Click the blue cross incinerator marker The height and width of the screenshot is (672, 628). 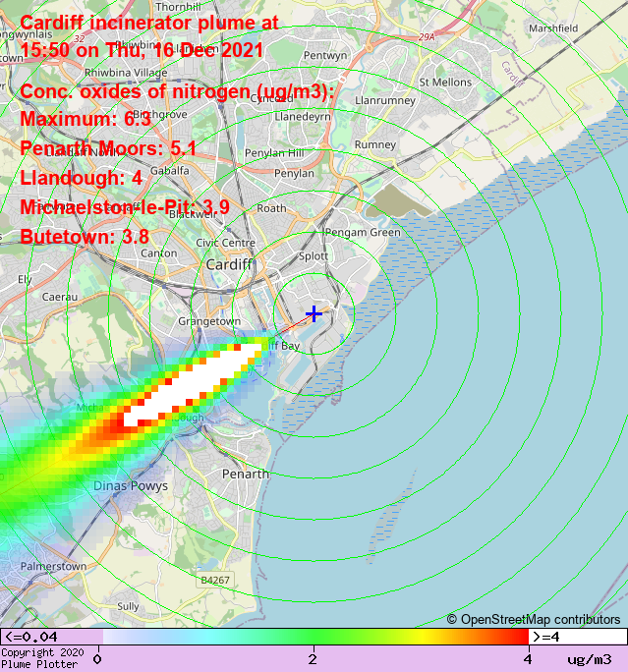[314, 314]
